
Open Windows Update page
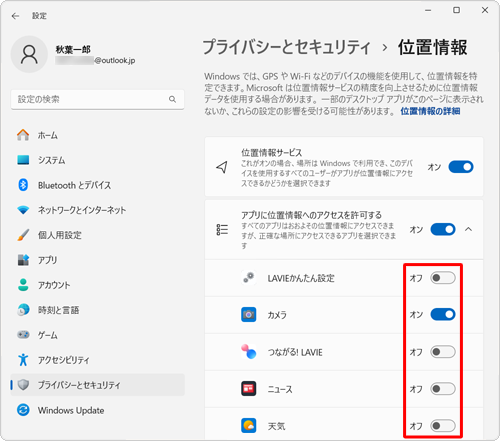97,410
